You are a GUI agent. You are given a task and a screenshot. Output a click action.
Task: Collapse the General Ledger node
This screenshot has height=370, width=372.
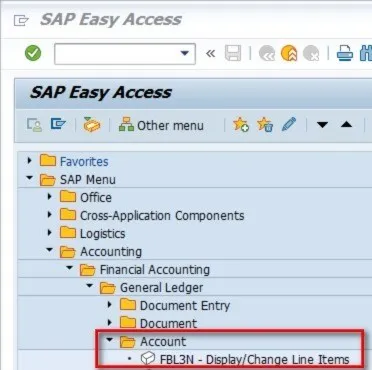tap(90, 286)
